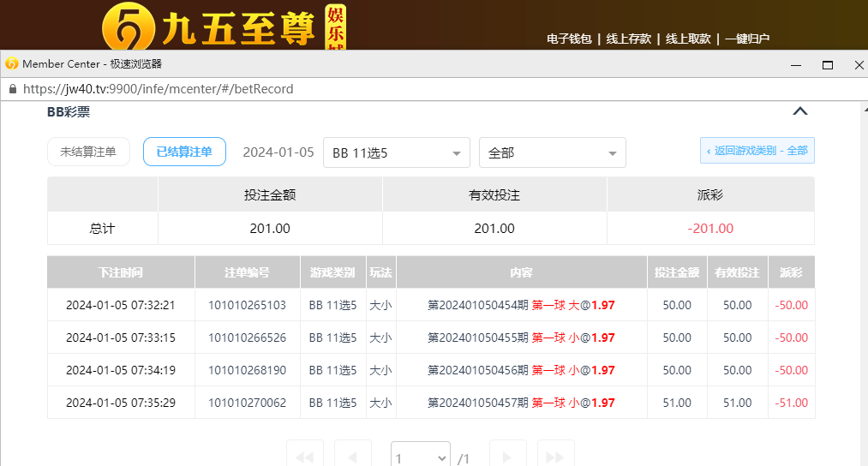Screen dimensions: 868x466
Task: Click the 九五至尊 site logo
Action: [x=224, y=27]
